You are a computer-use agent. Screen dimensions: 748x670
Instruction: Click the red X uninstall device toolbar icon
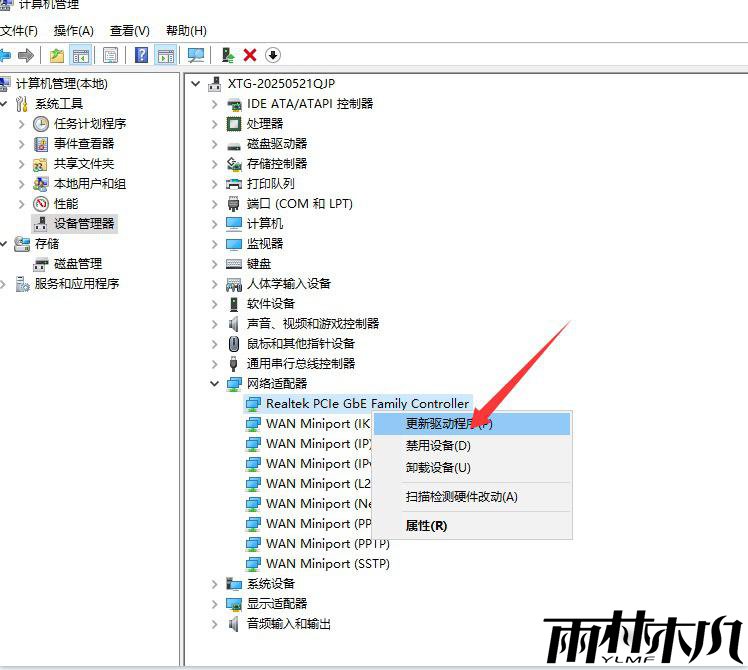(250, 55)
